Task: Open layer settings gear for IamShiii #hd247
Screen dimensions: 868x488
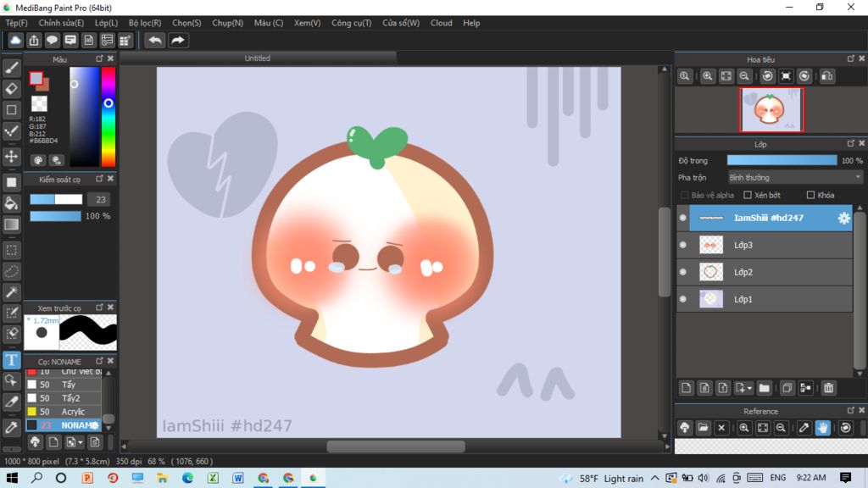Action: [843, 218]
